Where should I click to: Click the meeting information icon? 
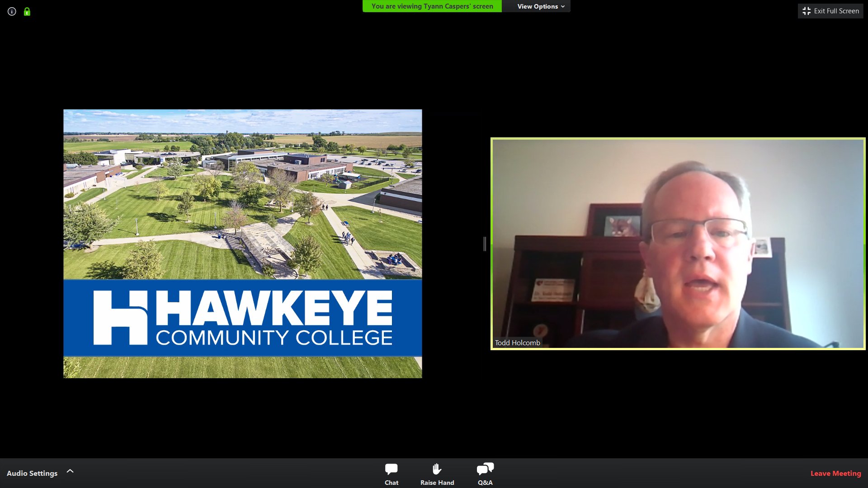(11, 11)
